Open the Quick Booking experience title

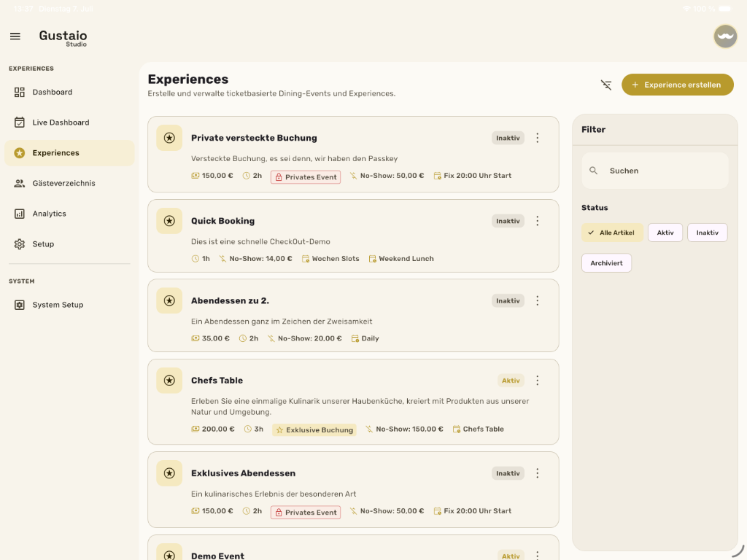(223, 221)
